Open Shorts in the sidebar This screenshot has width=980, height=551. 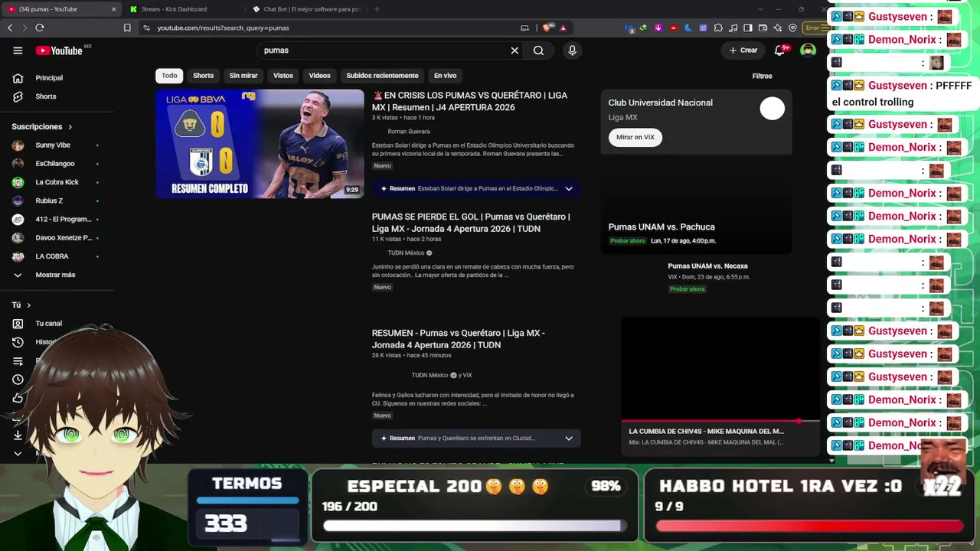pos(46,96)
